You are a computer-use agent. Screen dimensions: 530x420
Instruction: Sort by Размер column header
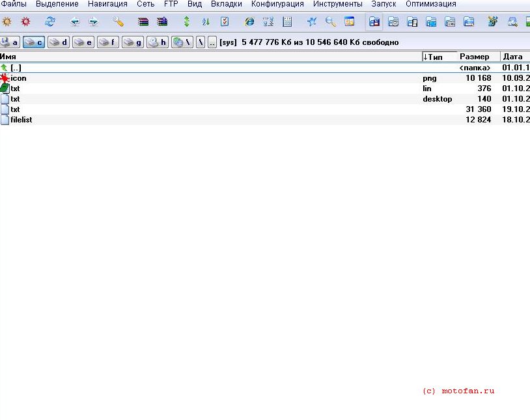tap(479, 57)
